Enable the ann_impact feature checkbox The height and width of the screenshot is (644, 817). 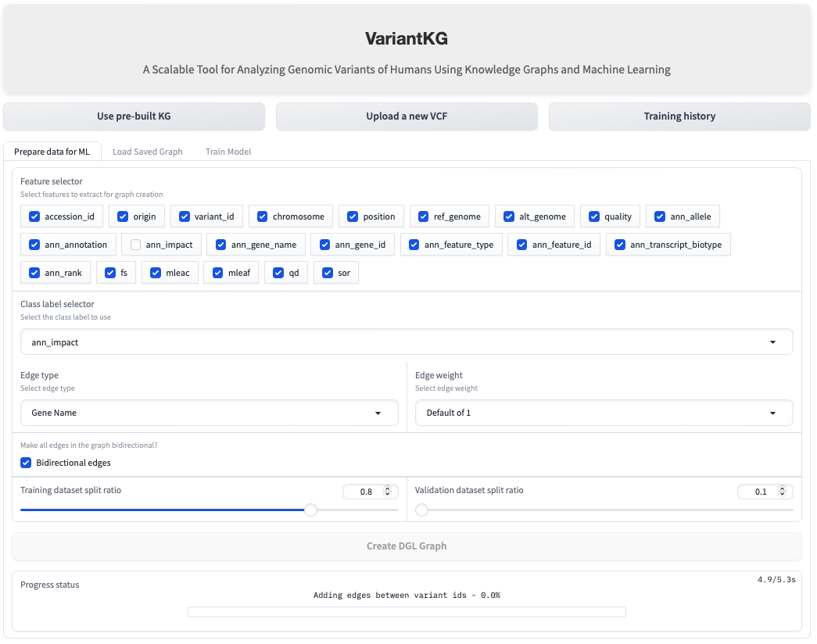point(136,245)
